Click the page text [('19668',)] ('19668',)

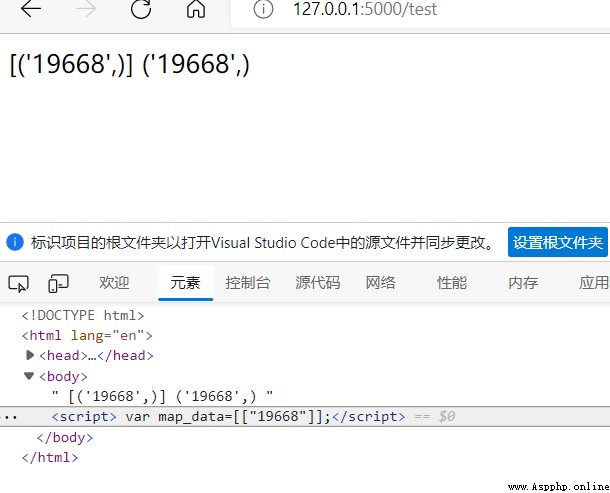click(x=130, y=64)
